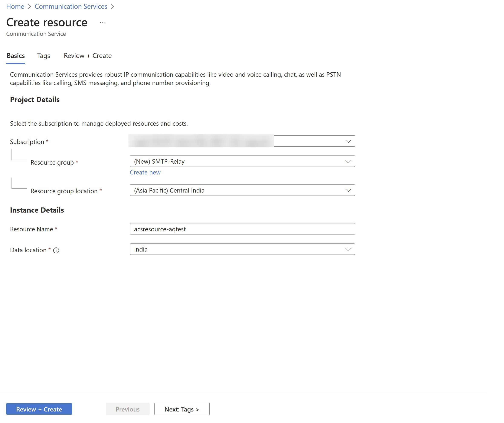Switch to the Tags tab

43,56
